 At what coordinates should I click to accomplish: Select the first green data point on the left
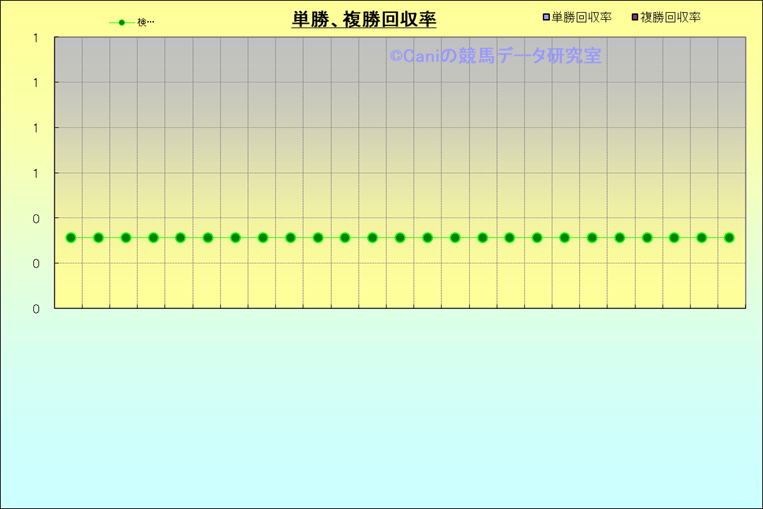click(71, 238)
